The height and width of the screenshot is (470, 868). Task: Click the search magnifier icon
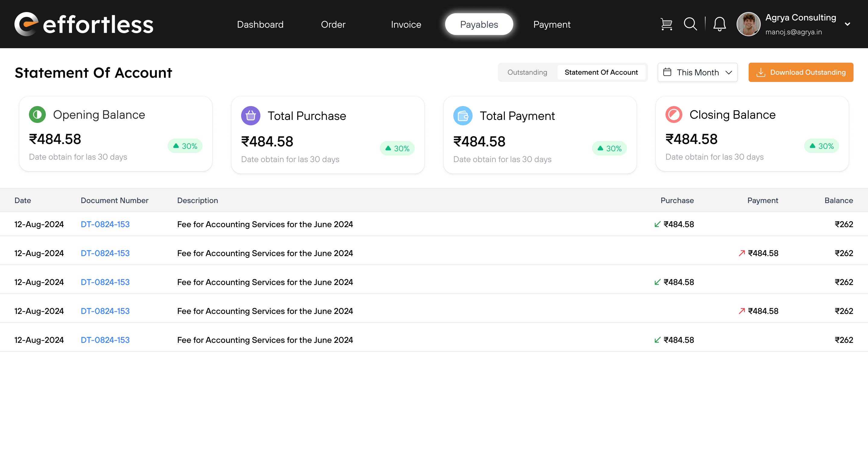pyautogui.click(x=690, y=24)
